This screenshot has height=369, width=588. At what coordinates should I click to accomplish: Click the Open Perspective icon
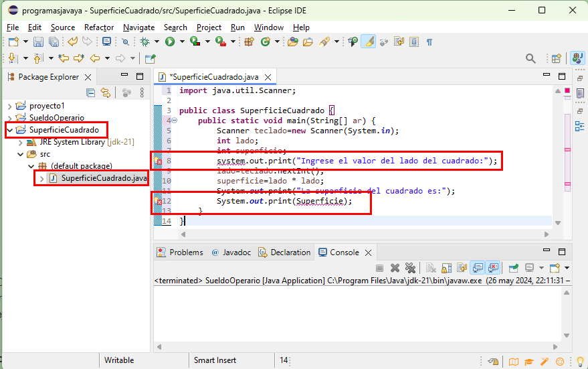556,59
